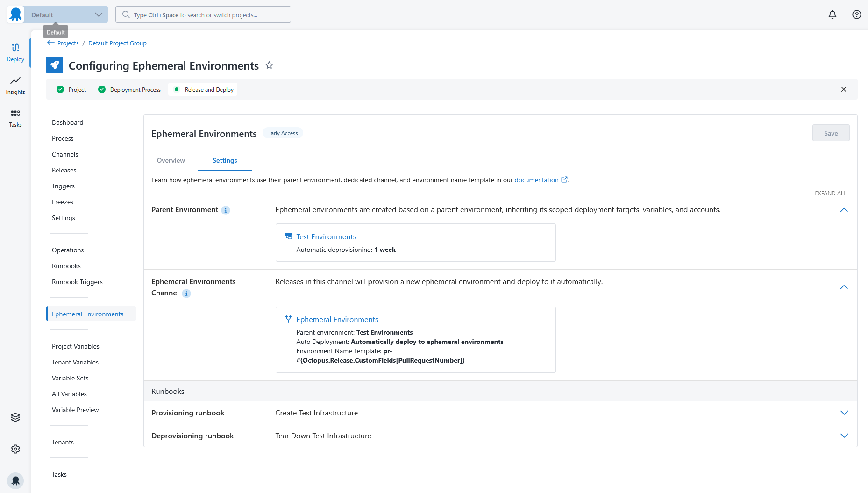The width and height of the screenshot is (868, 493).
Task: Open user profile avatar
Action: (15, 480)
